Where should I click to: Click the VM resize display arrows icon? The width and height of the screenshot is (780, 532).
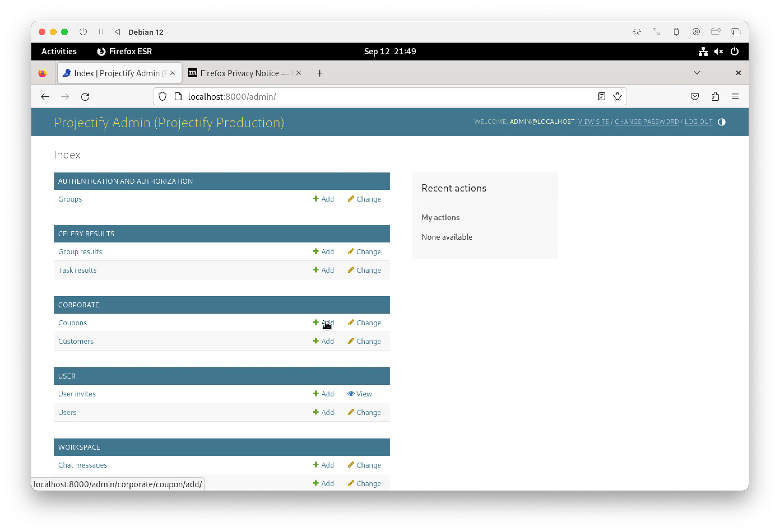[x=656, y=32]
